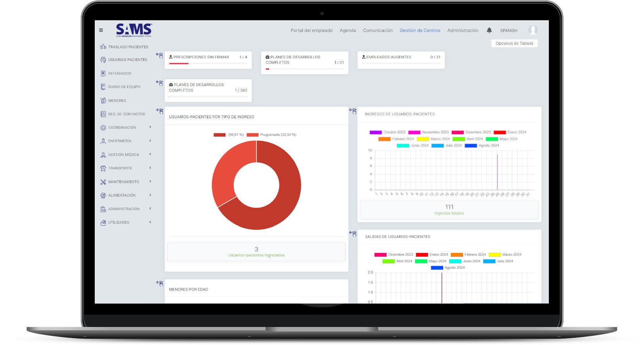Screen dimensions: 644x345
Task: Expand the sidebar Administración chevron
Action: click(x=150, y=209)
